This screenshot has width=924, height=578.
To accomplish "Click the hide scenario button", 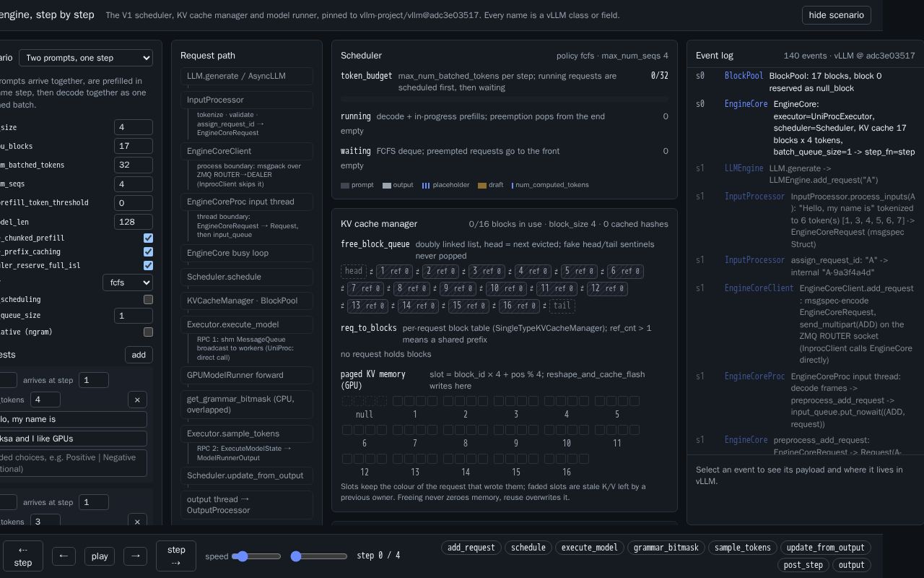I will [x=836, y=15].
